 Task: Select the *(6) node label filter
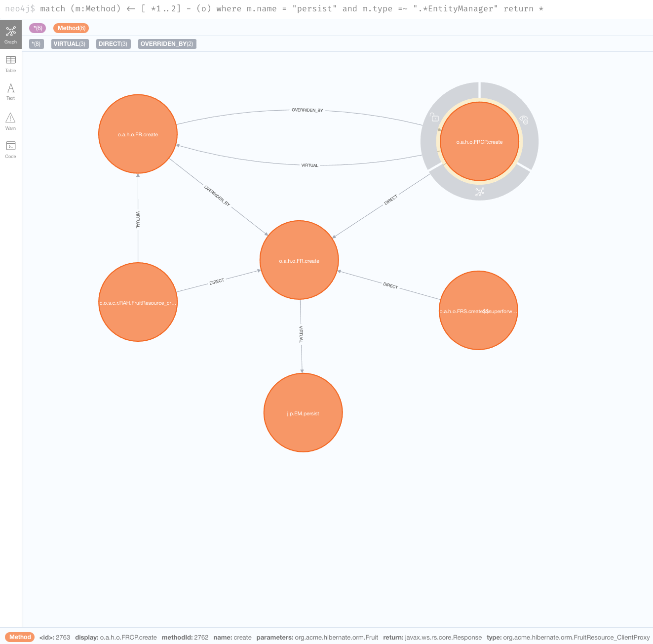tap(38, 28)
